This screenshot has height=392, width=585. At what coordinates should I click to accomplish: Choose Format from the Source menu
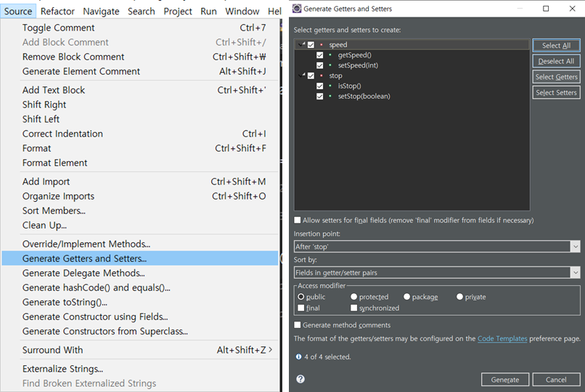(140, 148)
